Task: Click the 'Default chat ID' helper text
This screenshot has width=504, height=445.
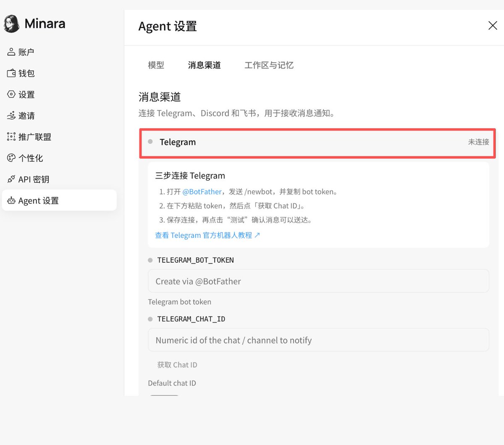Action: coord(172,383)
